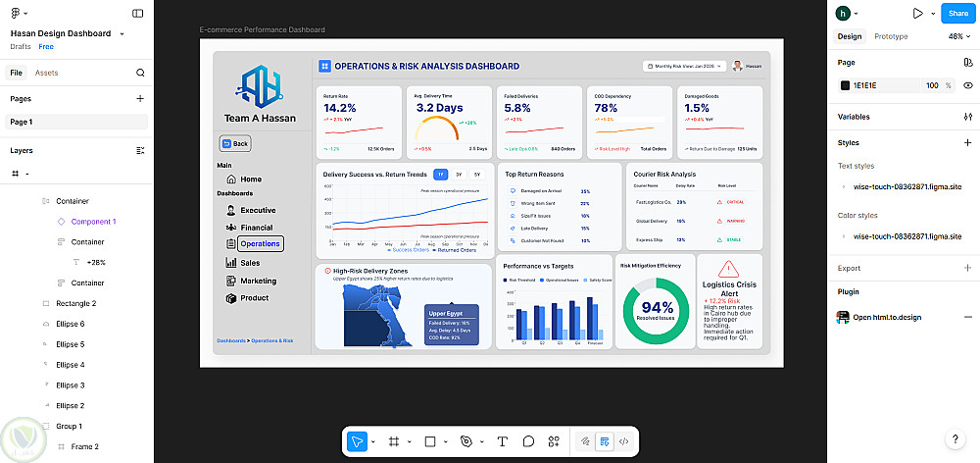Click page color swatch 1E1E1E

pos(845,85)
